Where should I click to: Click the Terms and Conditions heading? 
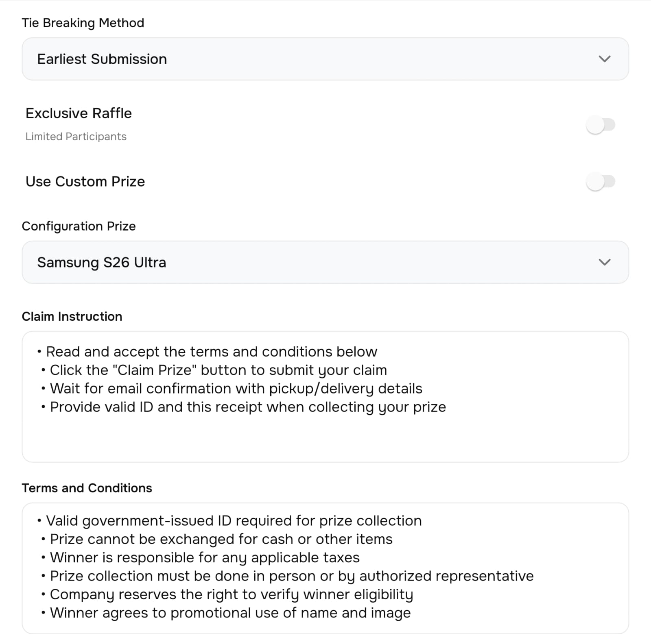click(x=87, y=488)
